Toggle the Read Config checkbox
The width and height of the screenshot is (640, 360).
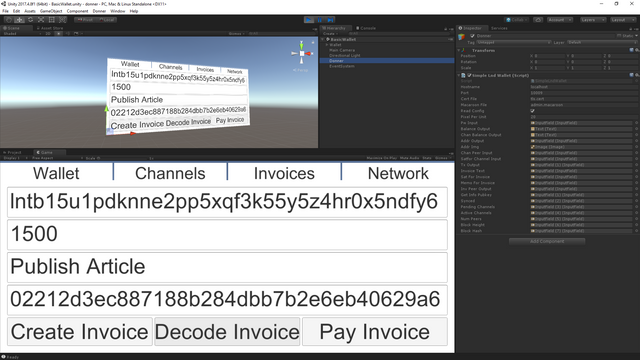(x=532, y=111)
